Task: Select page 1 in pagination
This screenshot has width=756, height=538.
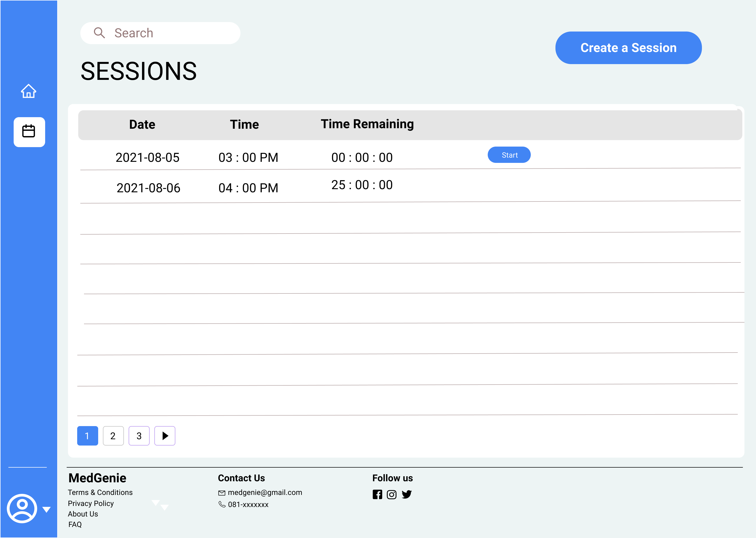Action: [x=87, y=436]
